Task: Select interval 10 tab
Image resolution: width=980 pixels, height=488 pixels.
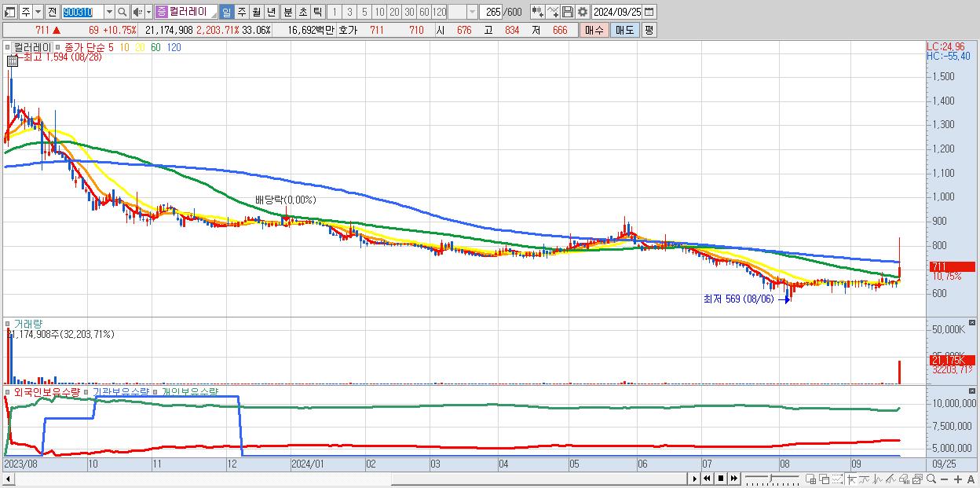Action: tap(379, 12)
